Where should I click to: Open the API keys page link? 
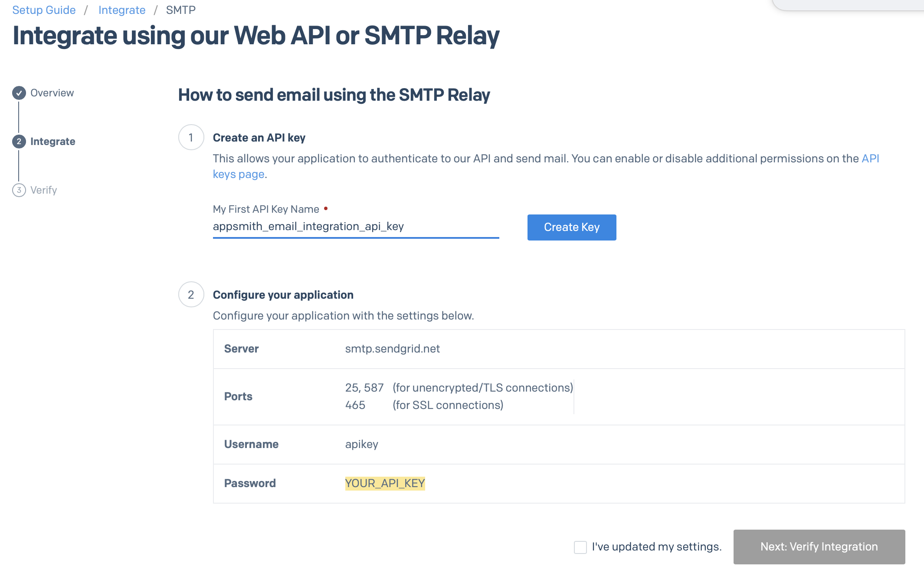pyautogui.click(x=239, y=174)
